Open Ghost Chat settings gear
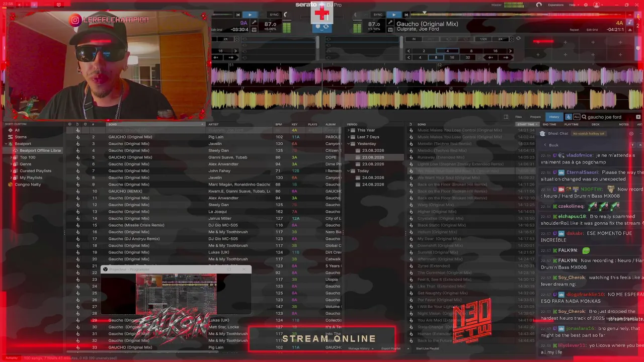The width and height of the screenshot is (644, 362). (x=631, y=134)
